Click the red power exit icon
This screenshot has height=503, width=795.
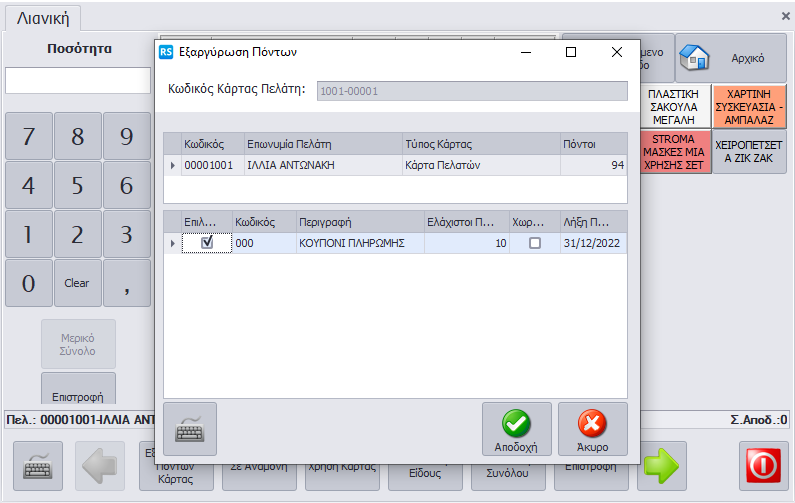(x=763, y=466)
